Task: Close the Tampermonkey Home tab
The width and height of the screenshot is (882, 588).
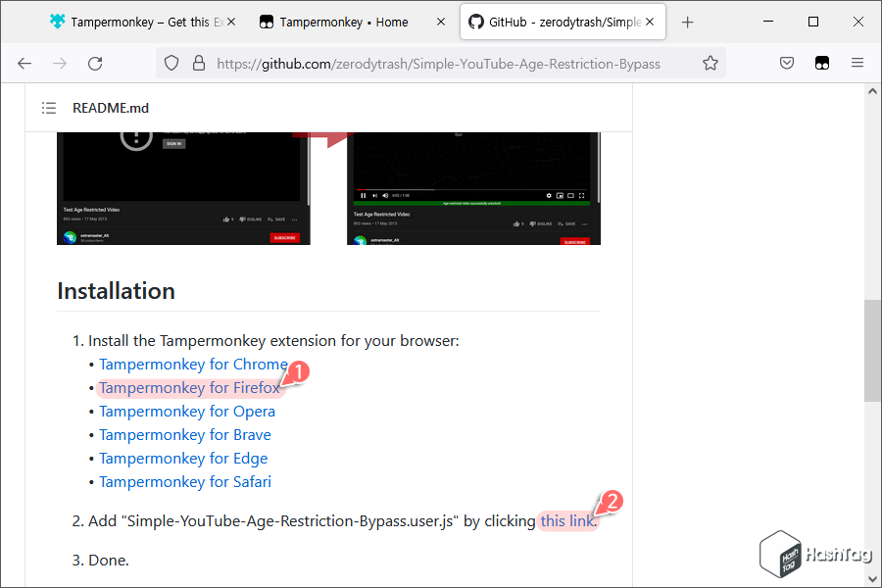Action: point(441,22)
